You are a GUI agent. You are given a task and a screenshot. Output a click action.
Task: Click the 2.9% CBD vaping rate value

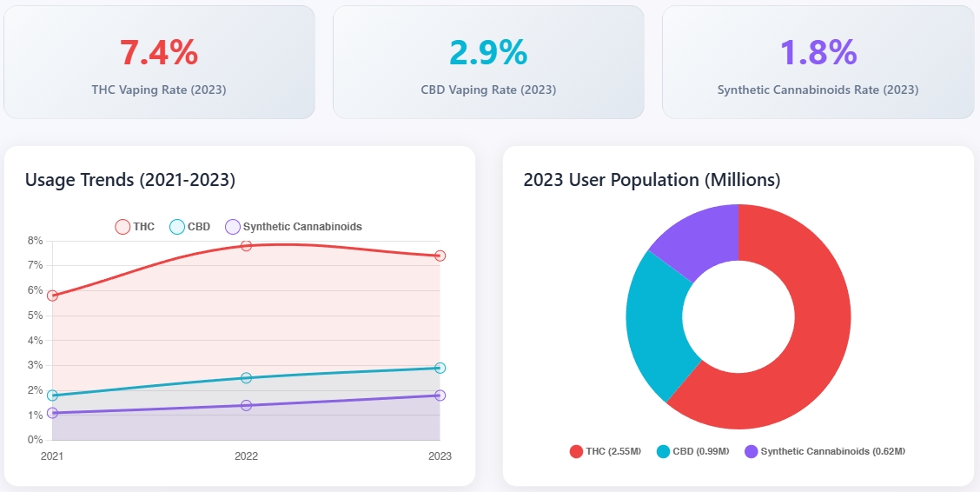[x=488, y=52]
